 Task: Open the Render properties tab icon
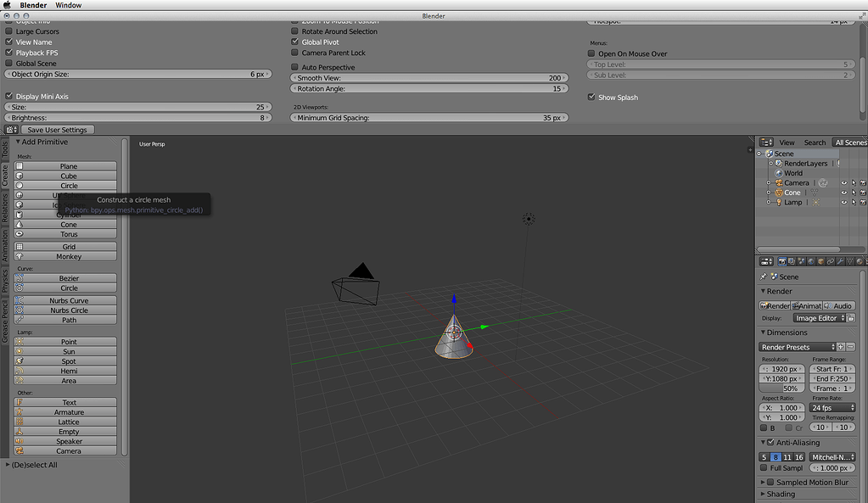tap(781, 261)
